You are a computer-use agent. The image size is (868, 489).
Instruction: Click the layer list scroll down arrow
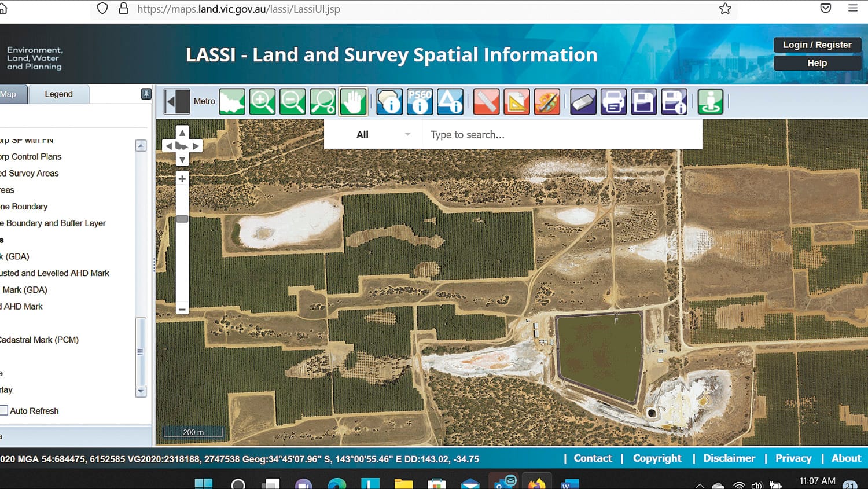141,392
